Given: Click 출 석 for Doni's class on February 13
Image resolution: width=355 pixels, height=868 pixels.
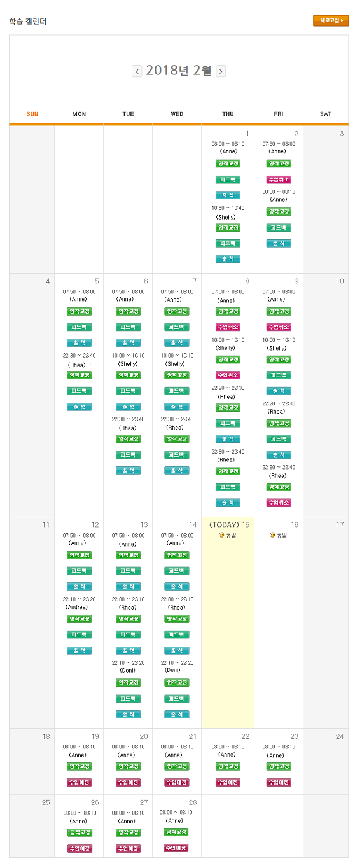Looking at the screenshot, I should tap(128, 714).
